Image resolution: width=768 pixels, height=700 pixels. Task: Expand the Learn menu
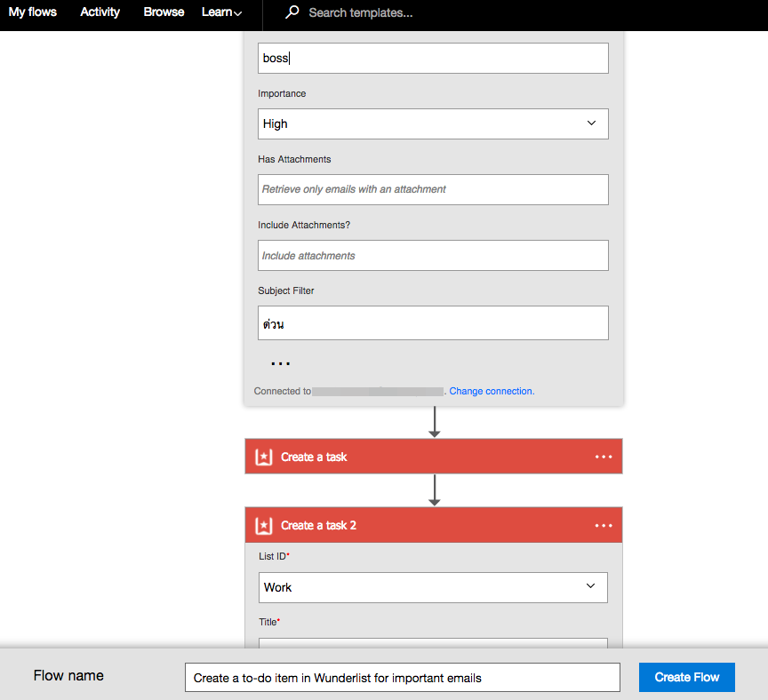221,12
